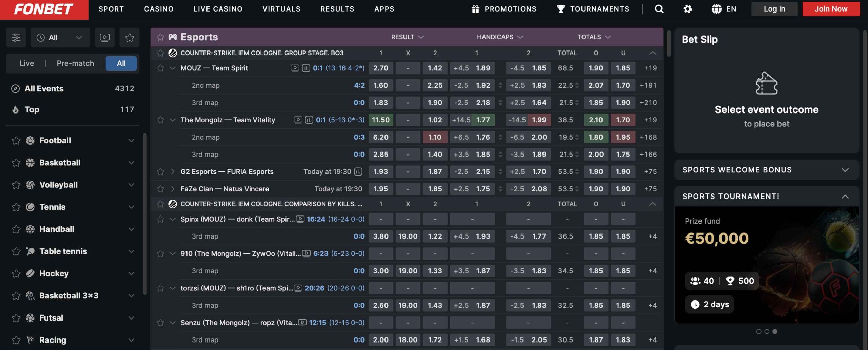Open statistics icon for The Mongolz — Team Vitality
Image resolution: width=868 pixels, height=350 pixels.
[x=309, y=120]
